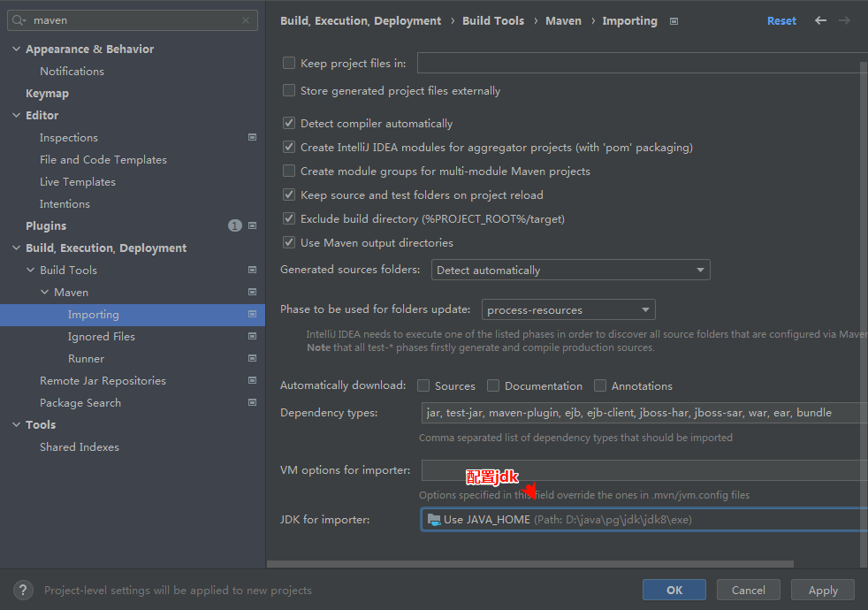The width and height of the screenshot is (868, 610).
Task: Enable Store generated project files externally
Action: pos(289,90)
